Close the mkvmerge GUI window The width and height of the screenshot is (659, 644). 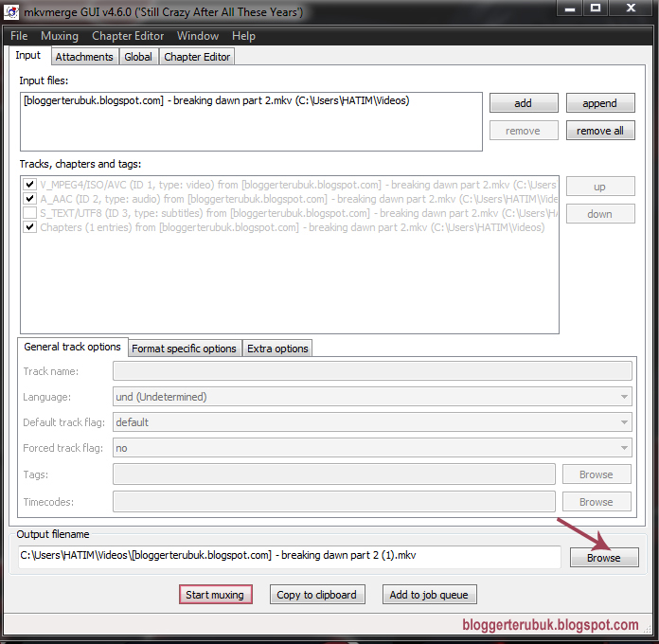[x=631, y=8]
